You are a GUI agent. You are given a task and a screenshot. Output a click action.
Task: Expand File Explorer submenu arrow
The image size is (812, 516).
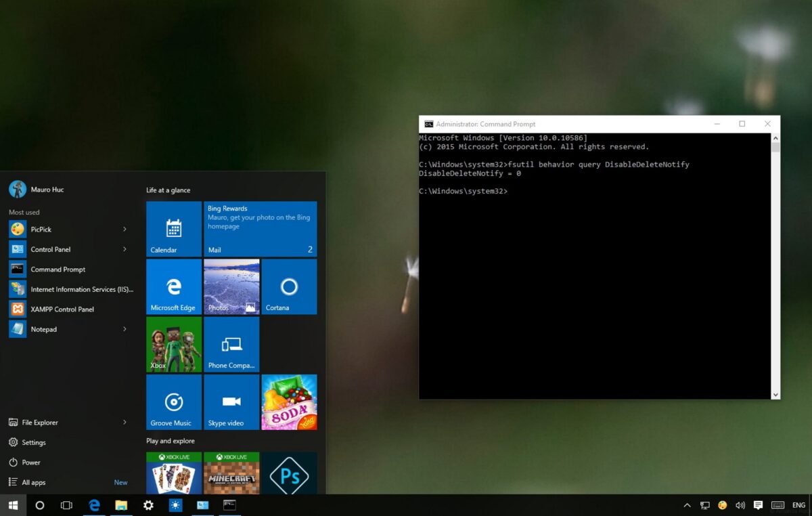[125, 423]
